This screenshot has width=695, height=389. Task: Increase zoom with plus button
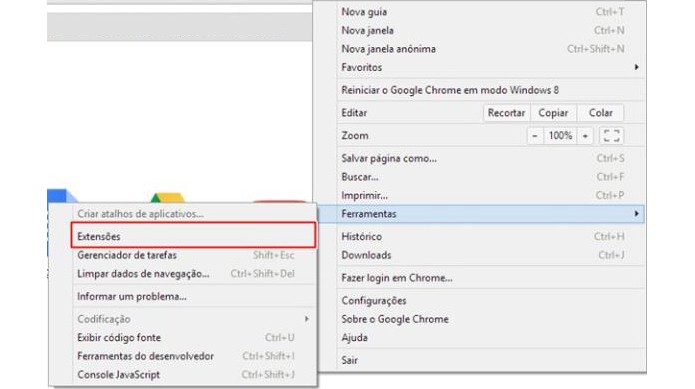585,136
